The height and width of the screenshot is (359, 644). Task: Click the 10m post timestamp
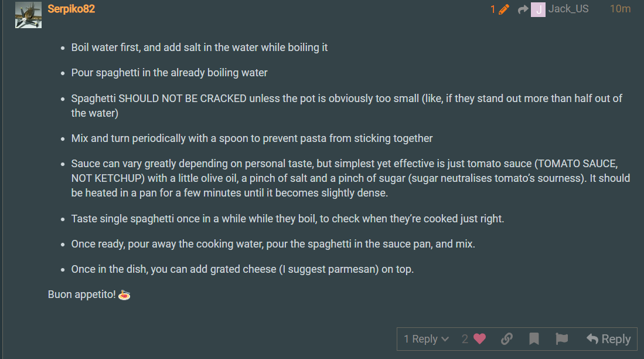(620, 9)
